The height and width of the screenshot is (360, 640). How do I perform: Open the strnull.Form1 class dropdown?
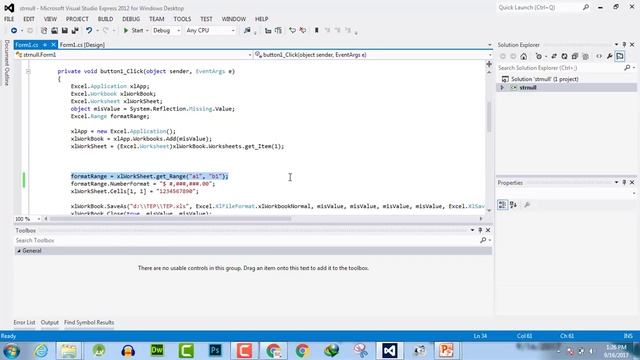[250, 55]
